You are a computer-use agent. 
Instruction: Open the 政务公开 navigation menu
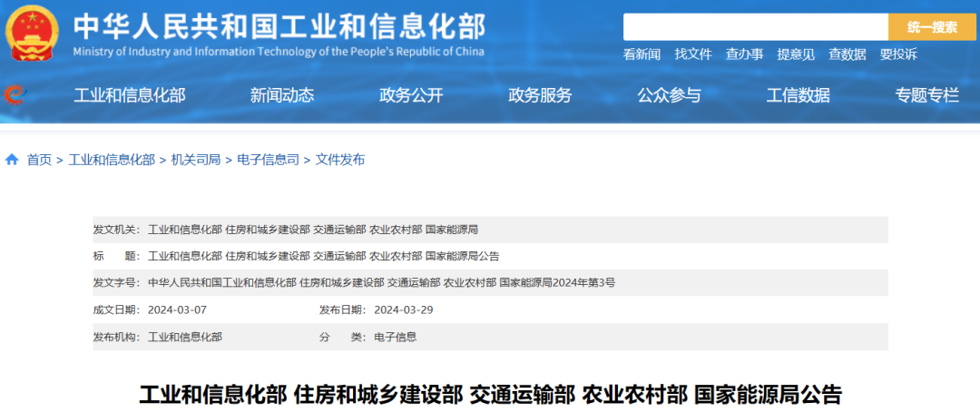point(411,95)
